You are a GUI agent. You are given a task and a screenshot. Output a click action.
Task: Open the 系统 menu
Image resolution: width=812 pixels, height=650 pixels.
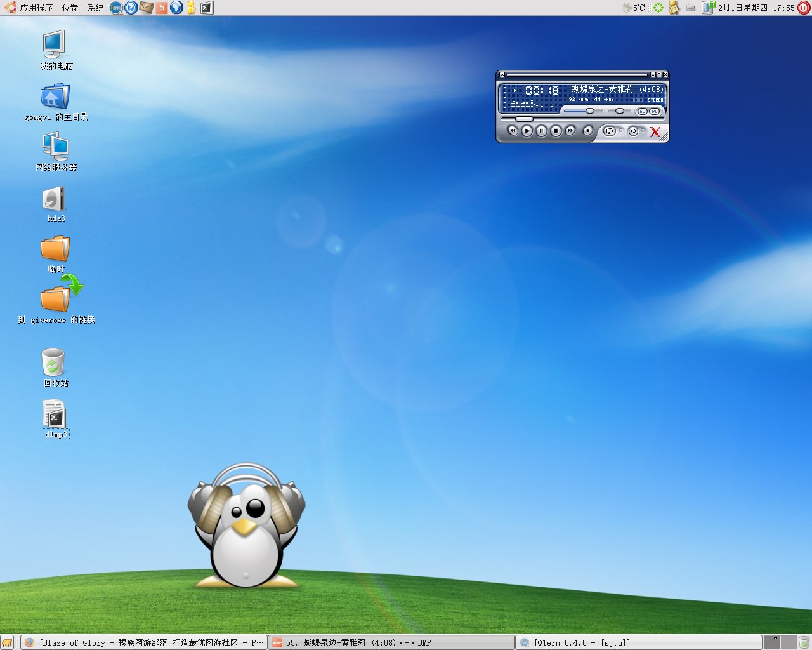(96, 8)
